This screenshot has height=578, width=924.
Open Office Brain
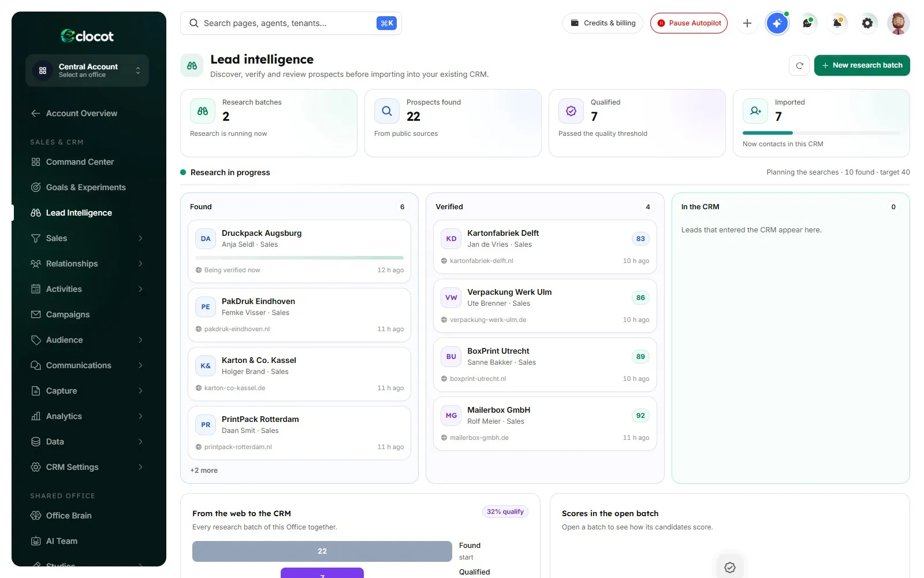(x=87, y=516)
